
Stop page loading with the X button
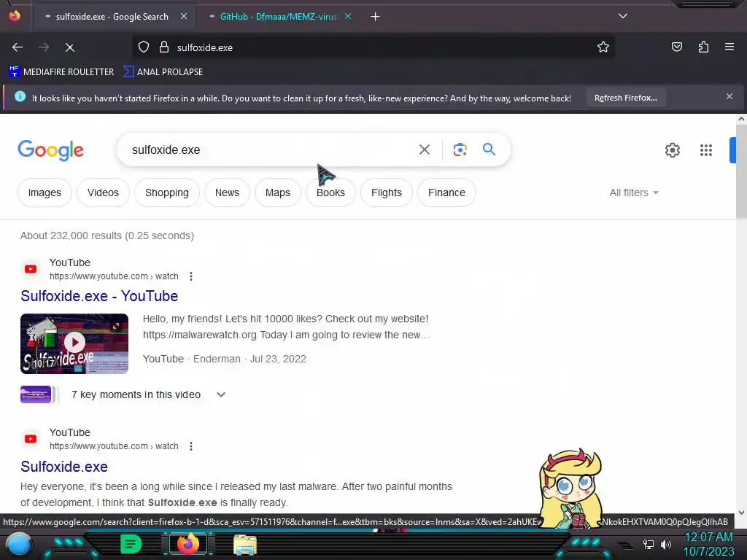(x=69, y=47)
